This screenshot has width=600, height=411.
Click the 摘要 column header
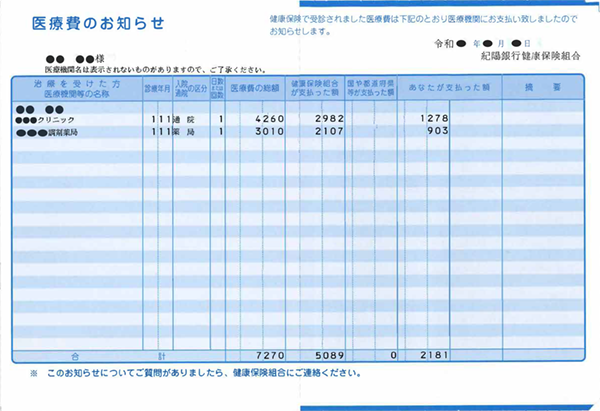click(543, 87)
